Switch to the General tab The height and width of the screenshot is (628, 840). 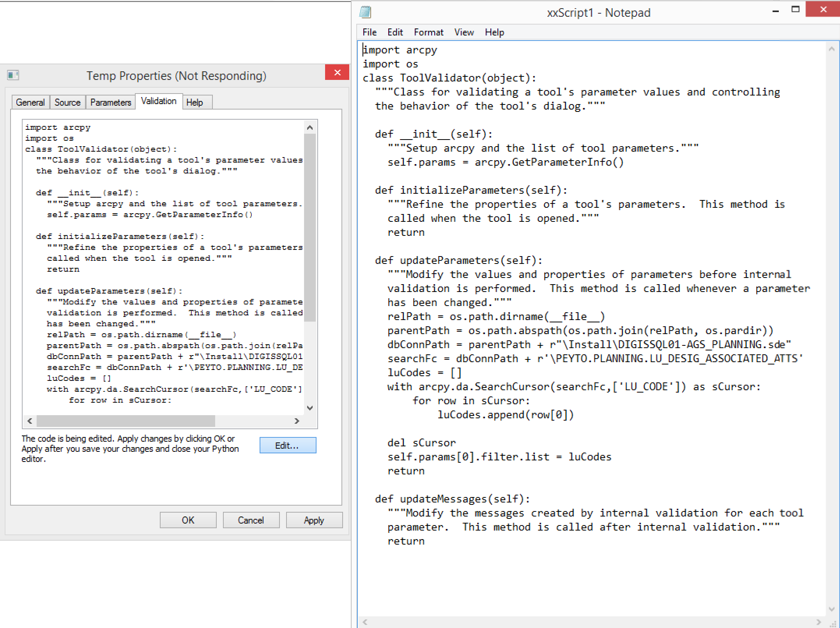click(30, 103)
